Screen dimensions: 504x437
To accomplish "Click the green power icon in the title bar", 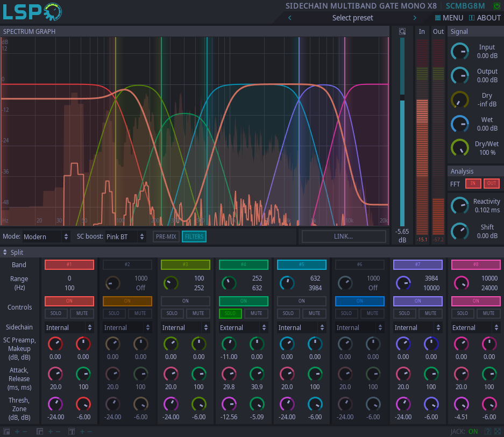I will click(496, 5).
